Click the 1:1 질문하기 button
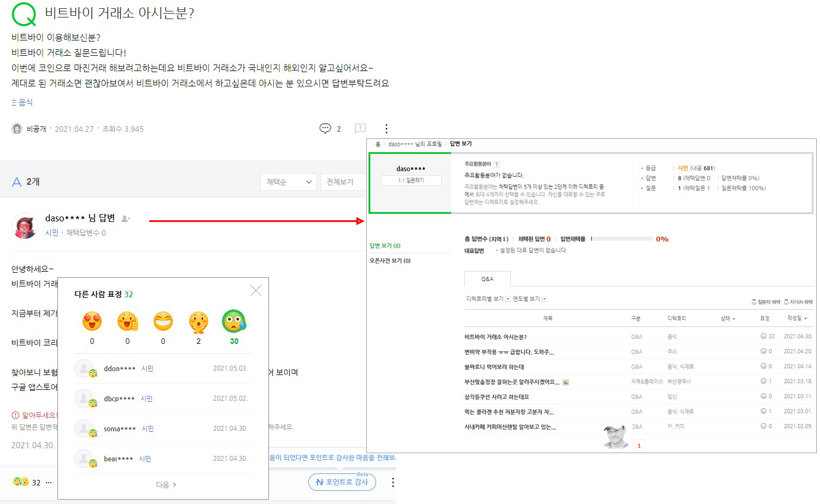820x504 pixels. tap(411, 180)
